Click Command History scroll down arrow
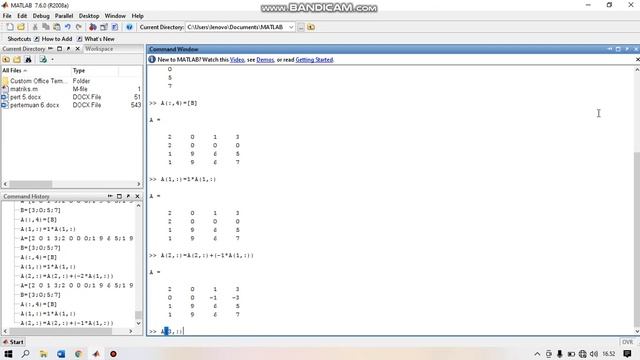 (x=138, y=323)
